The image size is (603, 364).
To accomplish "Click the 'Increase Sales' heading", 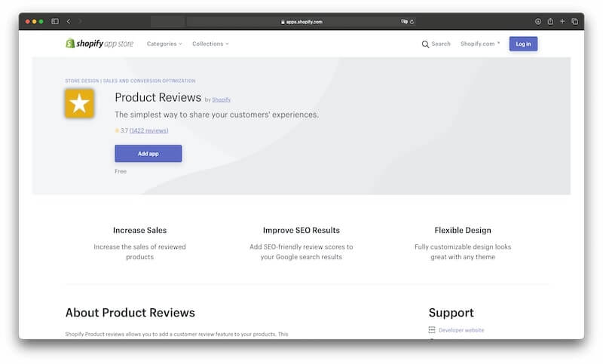I will coord(139,231).
